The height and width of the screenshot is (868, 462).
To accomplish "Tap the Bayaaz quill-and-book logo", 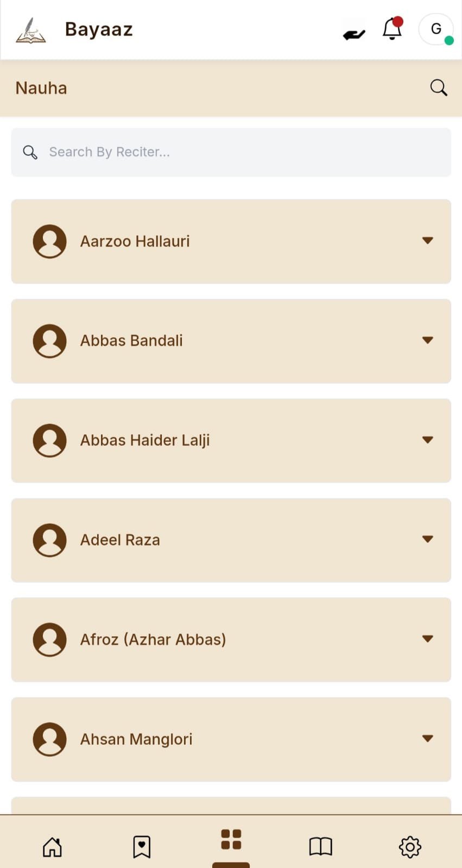I will 31,30.
